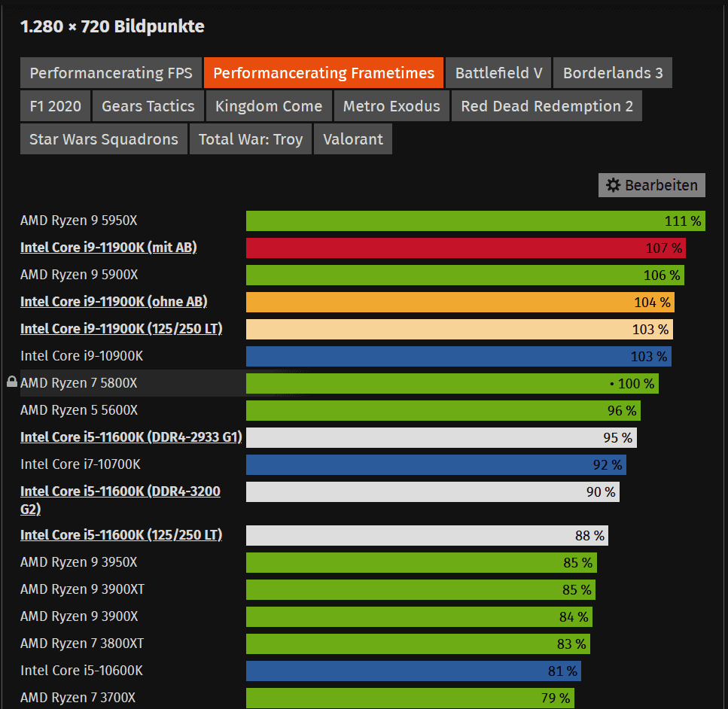Screen dimensions: 728x709
Task: Select the Valorant tab
Action: 353,138
